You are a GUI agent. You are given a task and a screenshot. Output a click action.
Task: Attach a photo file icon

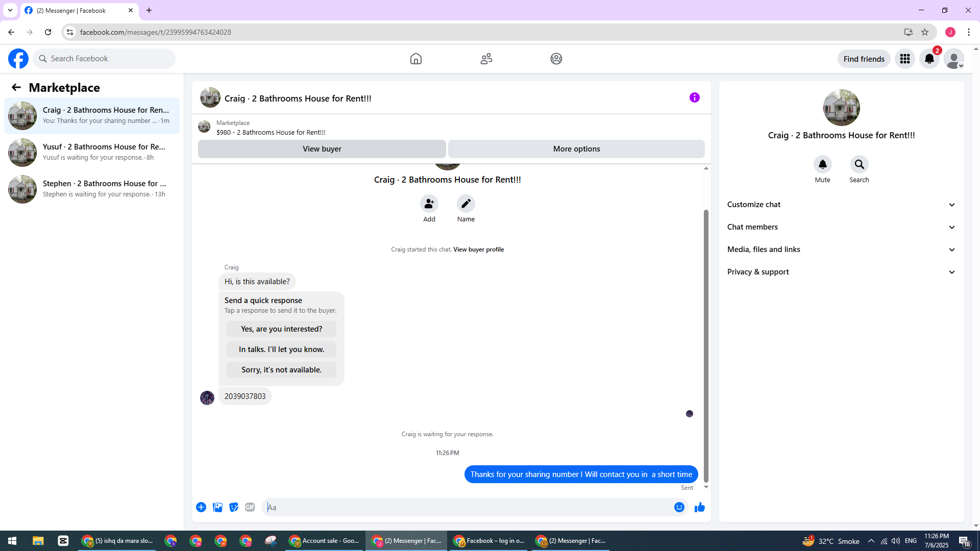217,507
